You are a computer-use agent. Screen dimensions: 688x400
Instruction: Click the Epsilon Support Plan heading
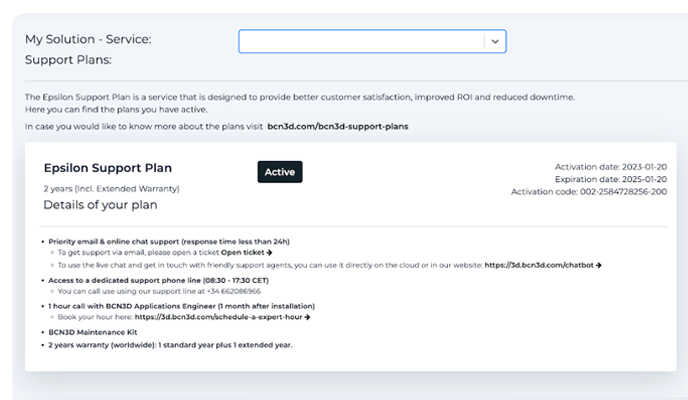(108, 168)
